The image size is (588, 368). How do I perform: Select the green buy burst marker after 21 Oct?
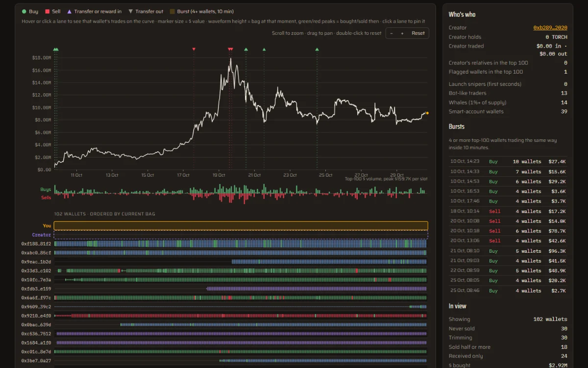pos(264,49)
